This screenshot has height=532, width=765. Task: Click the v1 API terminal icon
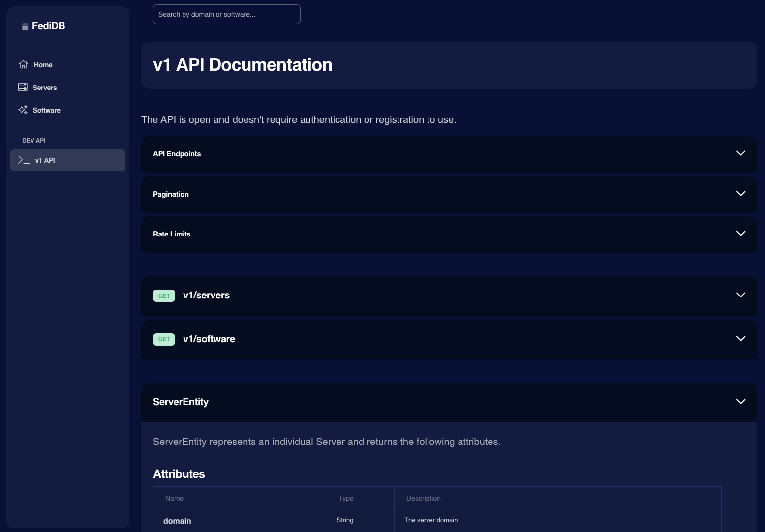(x=24, y=160)
